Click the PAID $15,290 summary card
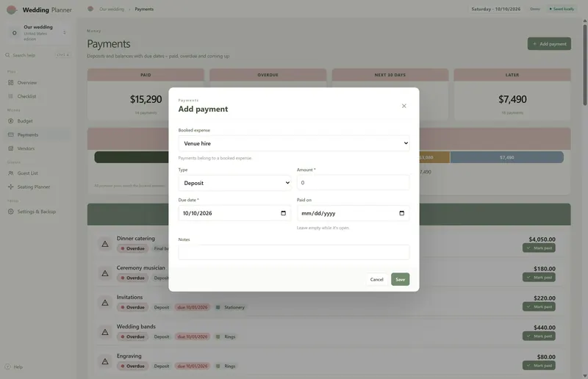 click(146, 94)
